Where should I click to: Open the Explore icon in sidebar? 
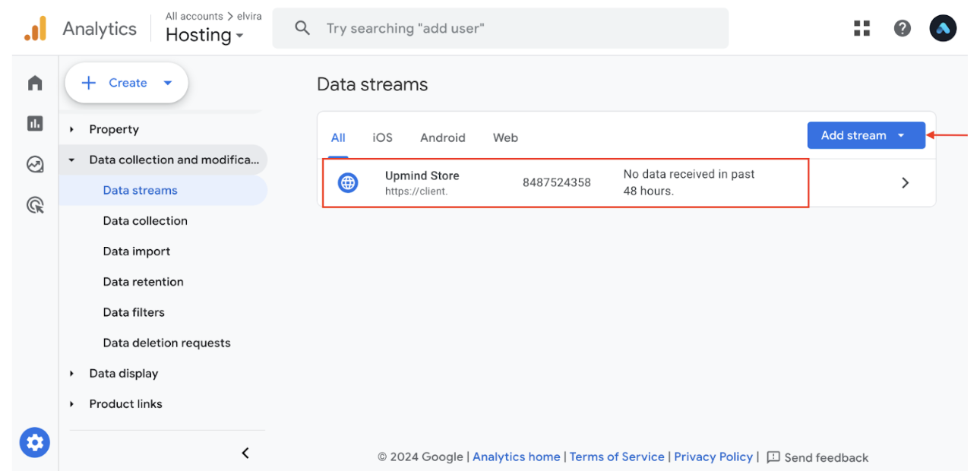point(35,164)
